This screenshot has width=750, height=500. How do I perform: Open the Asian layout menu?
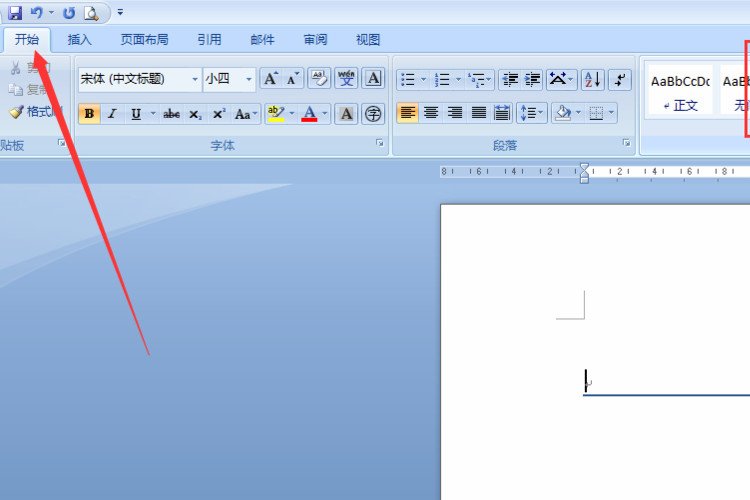click(561, 79)
